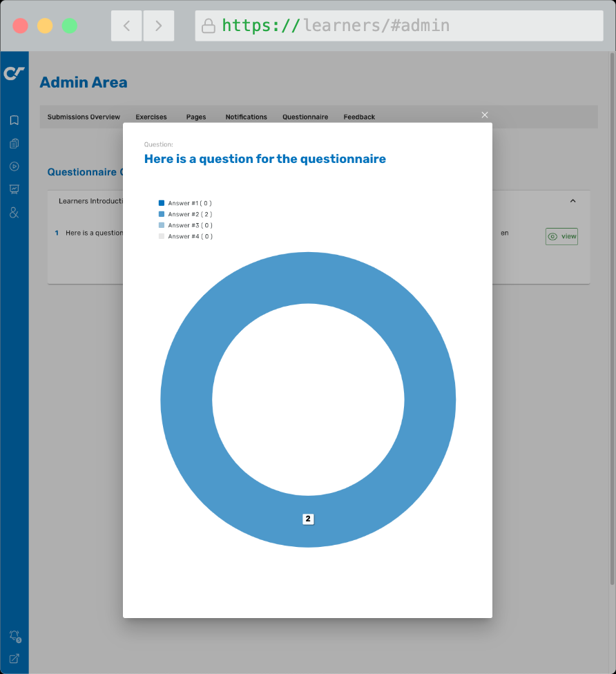
Task: Toggle the Answer #1 legend entry
Action: [x=188, y=203]
